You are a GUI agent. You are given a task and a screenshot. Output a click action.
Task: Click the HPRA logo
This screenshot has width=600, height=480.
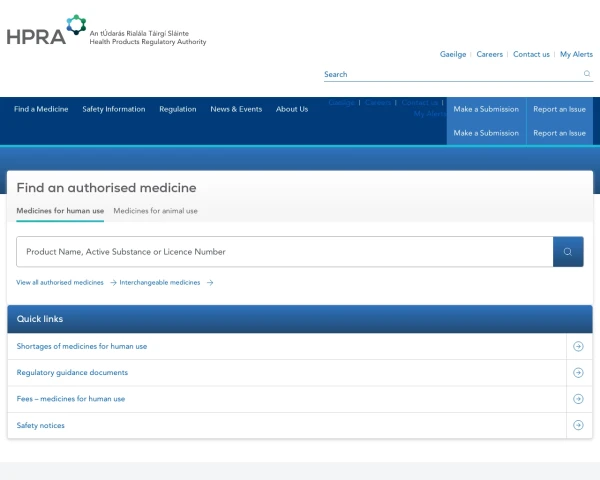coord(47,31)
